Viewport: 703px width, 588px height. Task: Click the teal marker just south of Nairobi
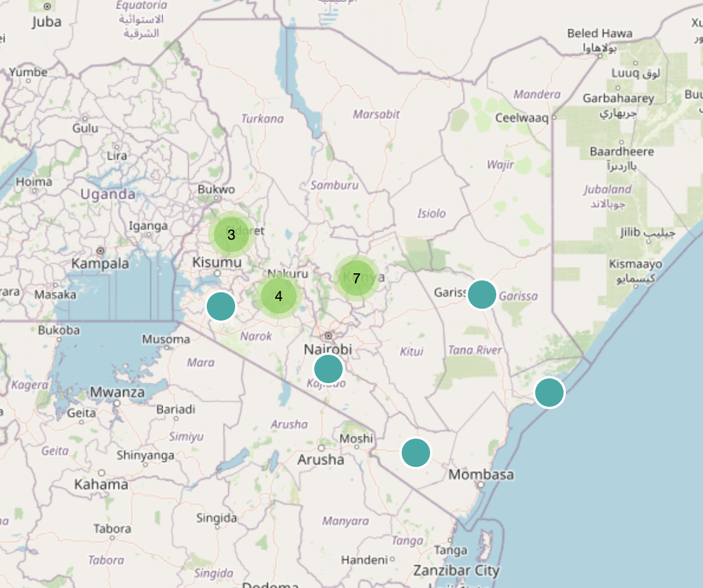pyautogui.click(x=328, y=369)
